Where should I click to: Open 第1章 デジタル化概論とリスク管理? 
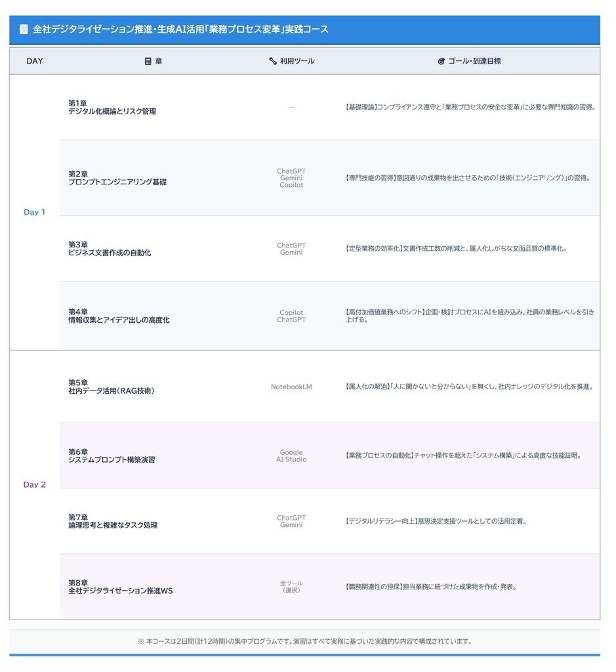tap(112, 108)
